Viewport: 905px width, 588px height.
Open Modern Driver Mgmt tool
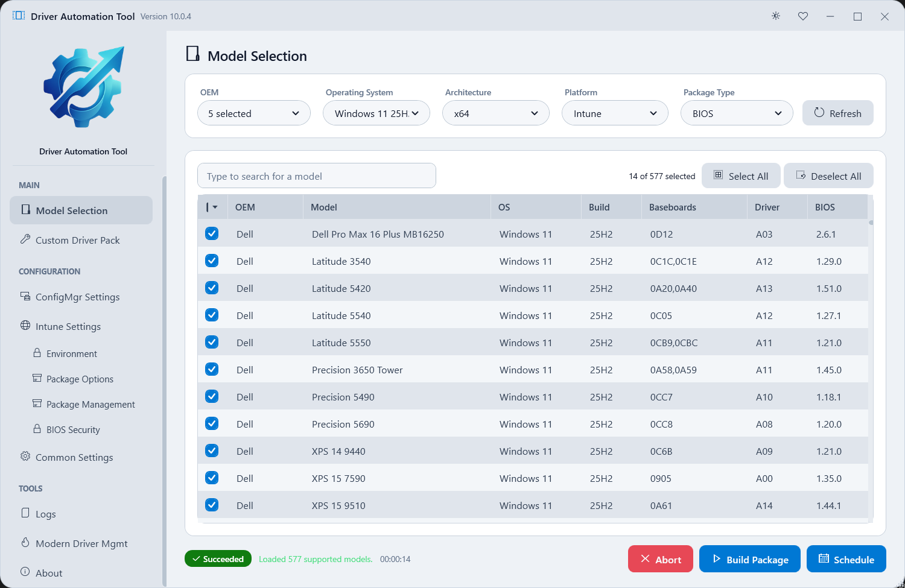[81, 543]
